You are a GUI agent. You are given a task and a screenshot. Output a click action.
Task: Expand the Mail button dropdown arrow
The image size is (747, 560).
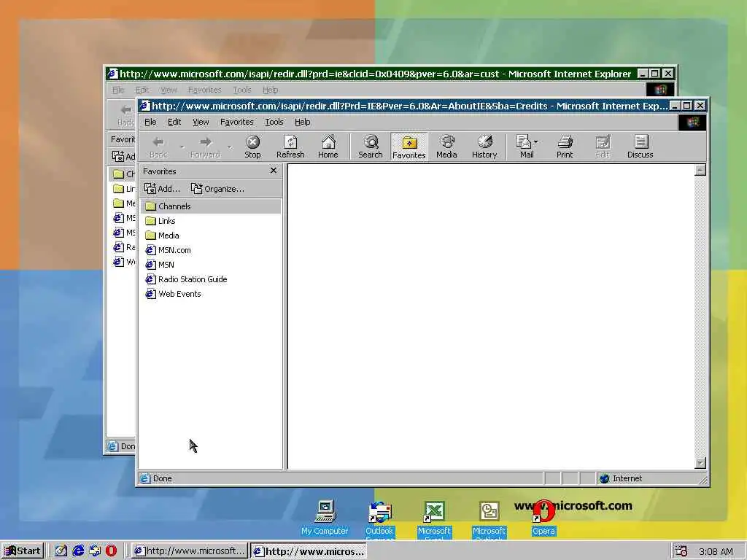(536, 141)
